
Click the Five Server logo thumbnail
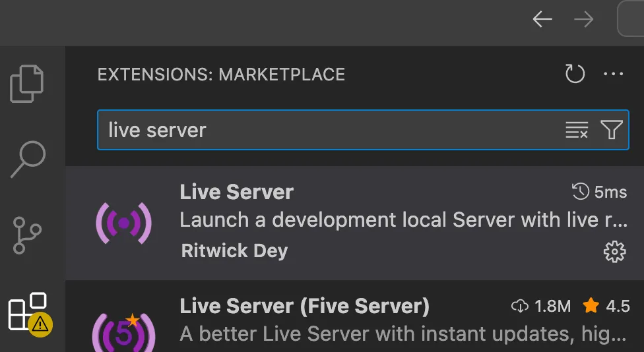tap(123, 333)
